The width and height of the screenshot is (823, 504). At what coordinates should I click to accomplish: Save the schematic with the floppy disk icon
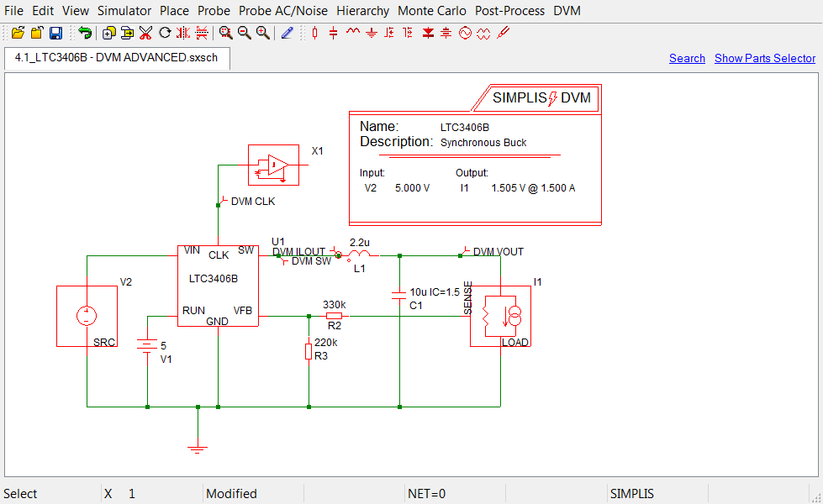point(55,33)
